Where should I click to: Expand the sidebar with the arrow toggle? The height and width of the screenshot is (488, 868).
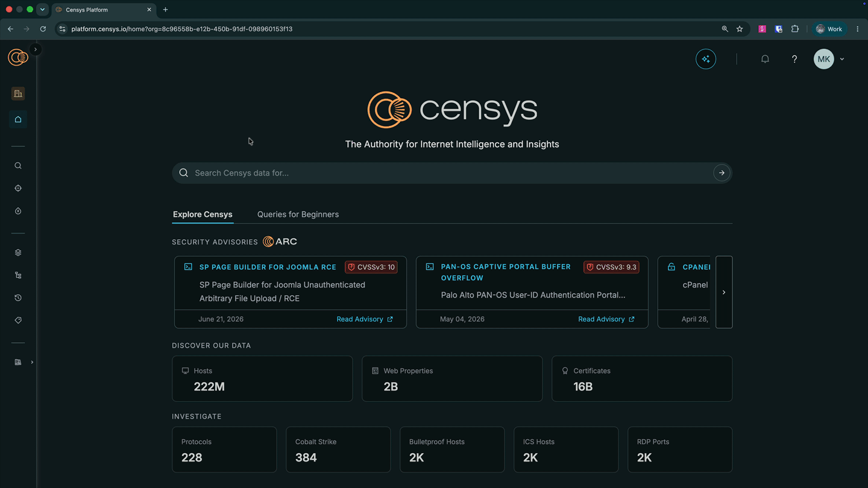tap(36, 49)
